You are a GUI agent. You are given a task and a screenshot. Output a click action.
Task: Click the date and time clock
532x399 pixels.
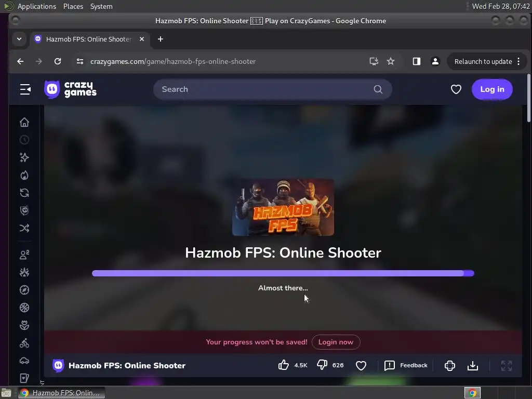[x=501, y=6]
